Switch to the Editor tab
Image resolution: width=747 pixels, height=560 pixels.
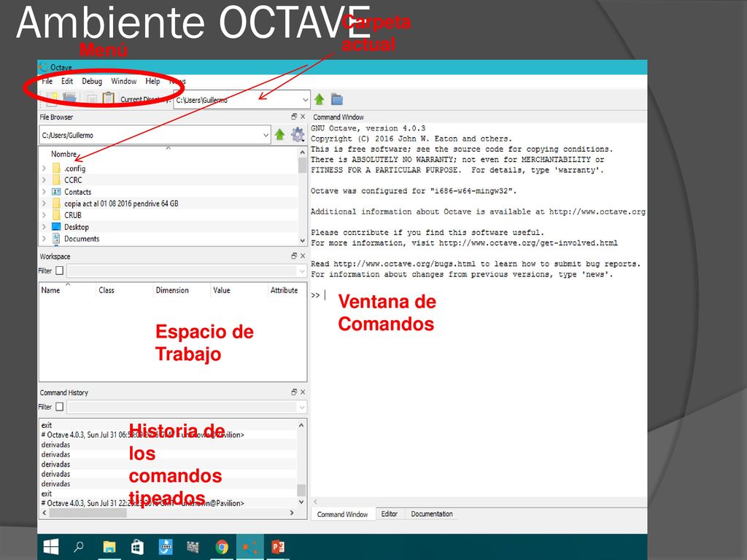[x=390, y=514]
